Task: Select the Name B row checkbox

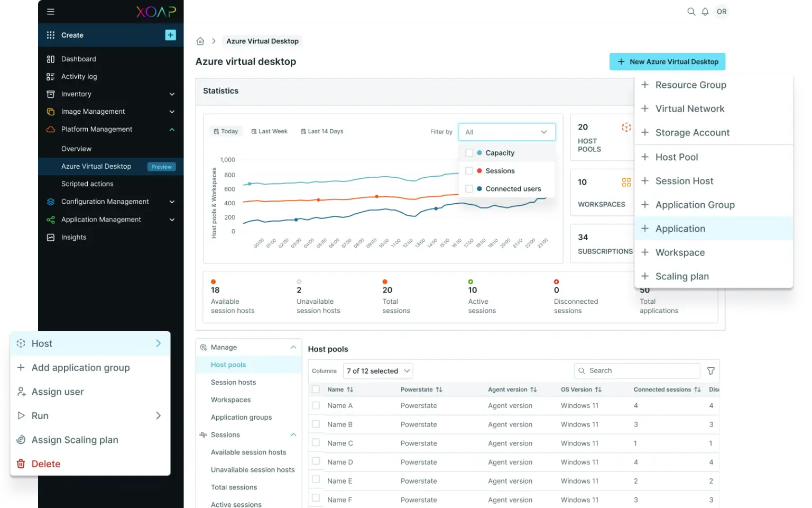Action: point(316,424)
